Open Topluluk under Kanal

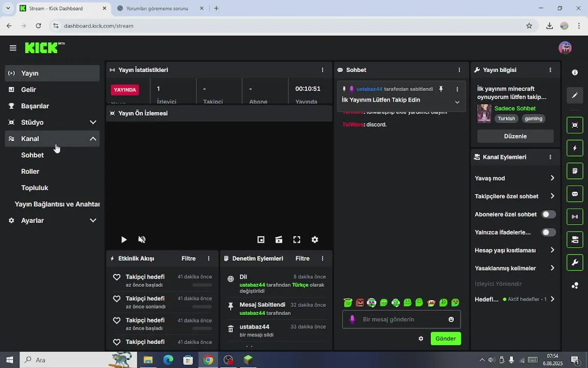[35, 188]
